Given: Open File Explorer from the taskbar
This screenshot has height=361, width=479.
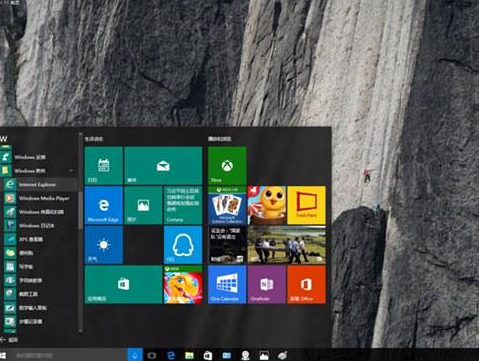Looking at the screenshot, I should [189, 355].
